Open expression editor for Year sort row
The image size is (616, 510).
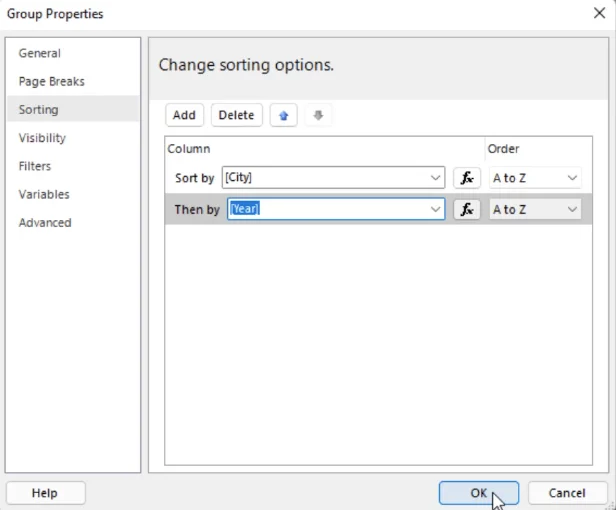467,209
